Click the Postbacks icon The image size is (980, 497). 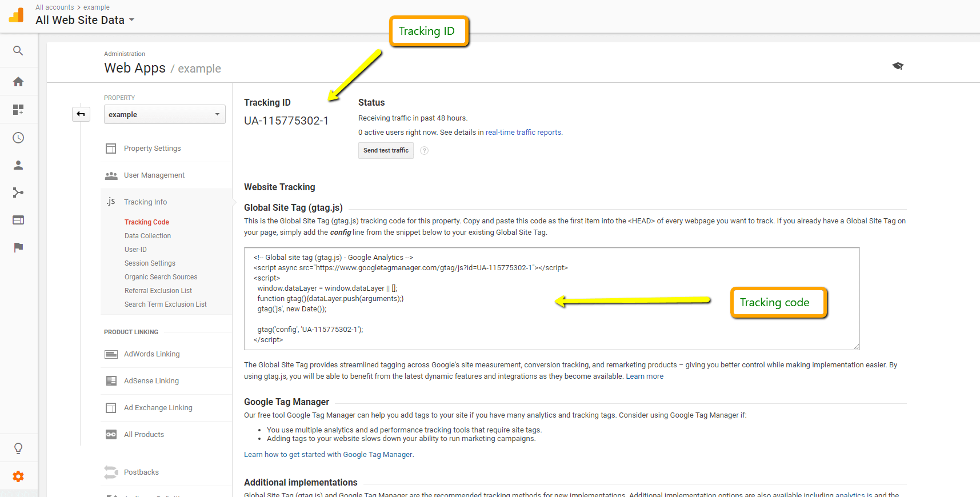[x=111, y=472]
